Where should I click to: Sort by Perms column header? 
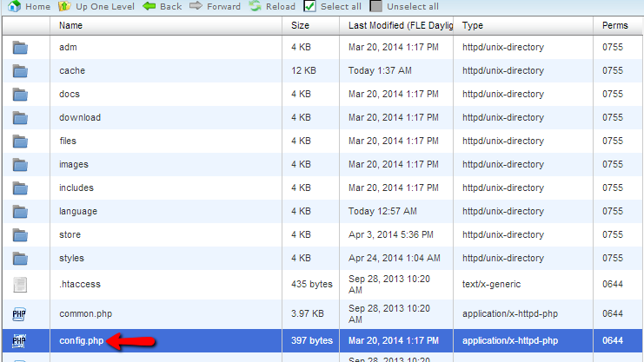click(x=614, y=25)
